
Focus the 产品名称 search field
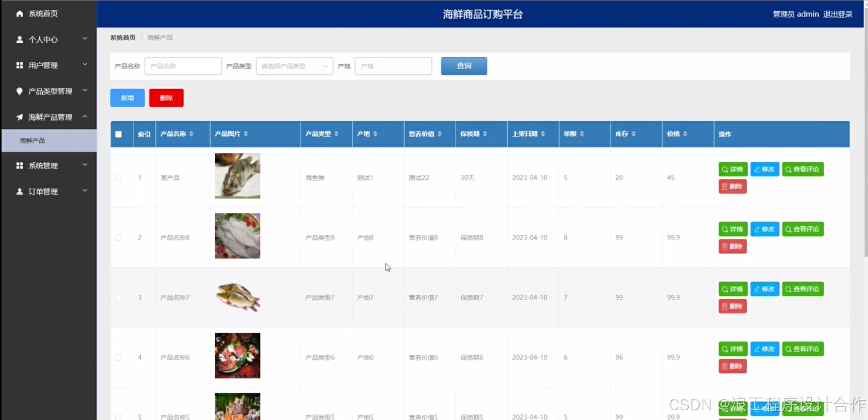[183, 66]
